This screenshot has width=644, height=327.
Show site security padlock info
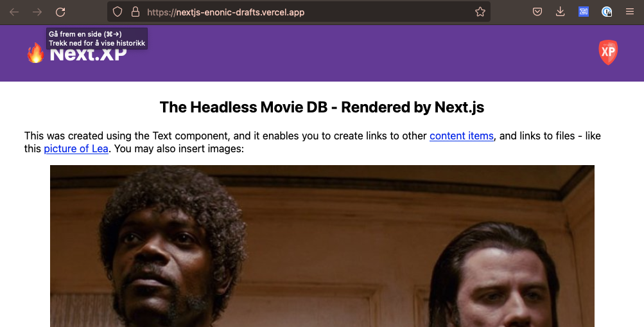(x=135, y=12)
